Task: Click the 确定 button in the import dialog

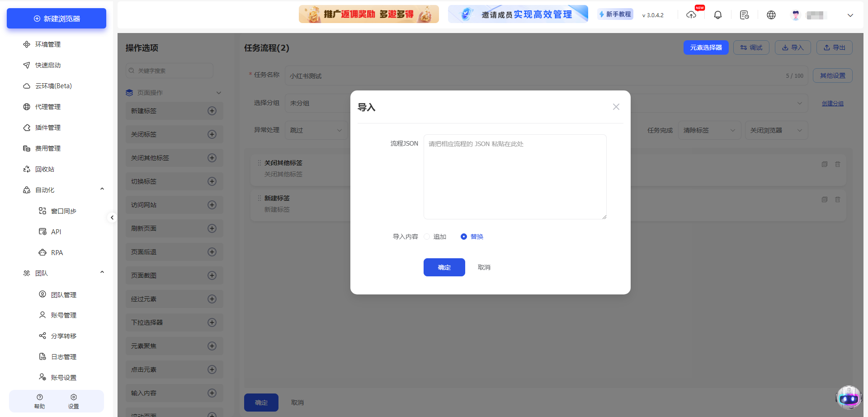Action: pos(444,267)
